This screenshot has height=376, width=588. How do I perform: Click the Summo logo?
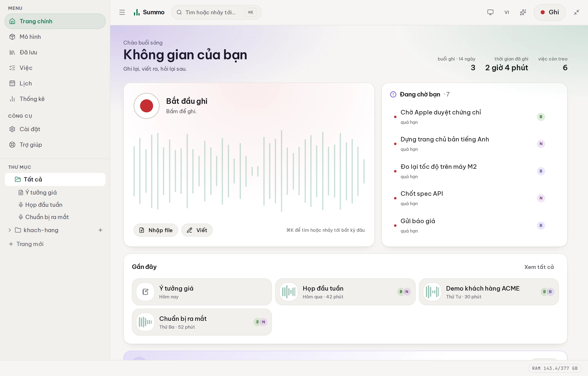pos(149,12)
